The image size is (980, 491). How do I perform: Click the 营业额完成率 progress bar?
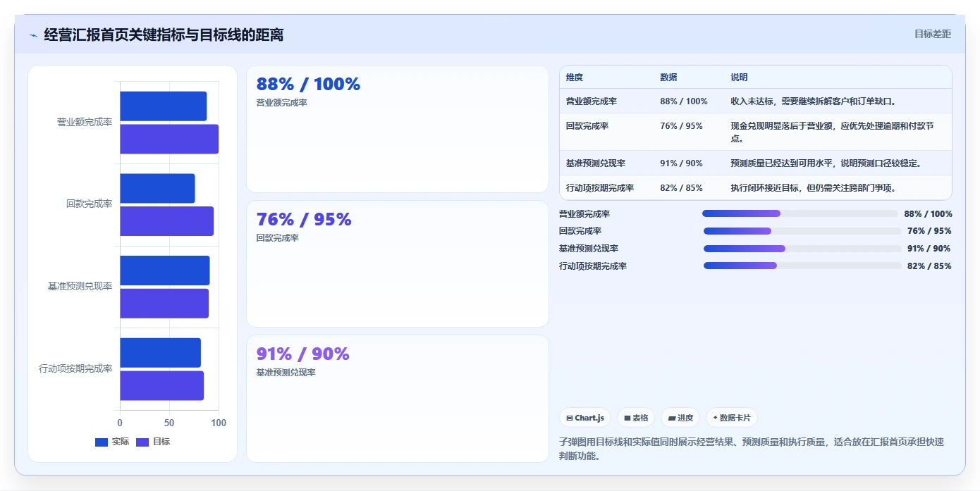800,213
